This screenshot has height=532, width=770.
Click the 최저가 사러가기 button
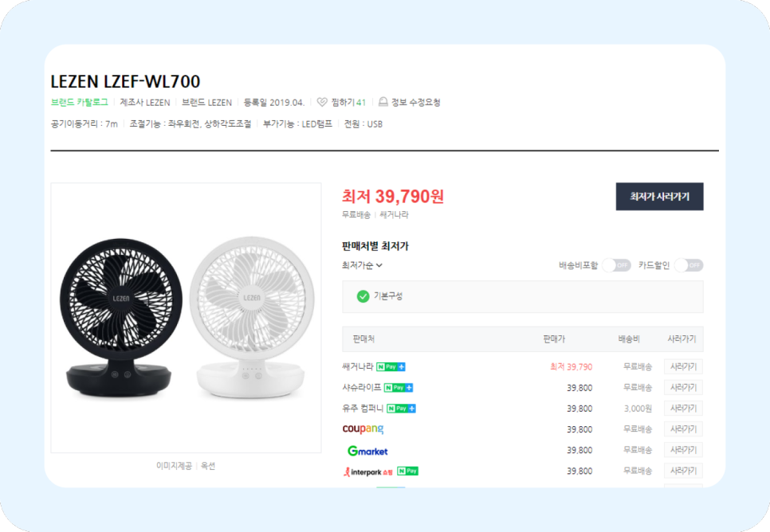coord(659,196)
